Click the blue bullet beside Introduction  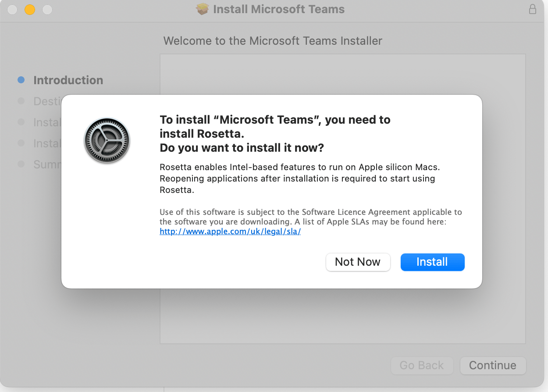click(21, 80)
